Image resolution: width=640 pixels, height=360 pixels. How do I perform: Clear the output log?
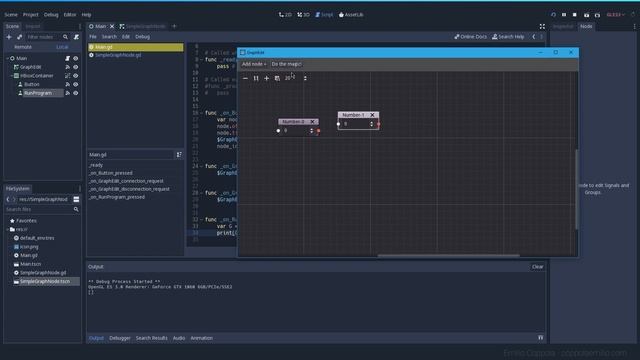pyautogui.click(x=537, y=267)
